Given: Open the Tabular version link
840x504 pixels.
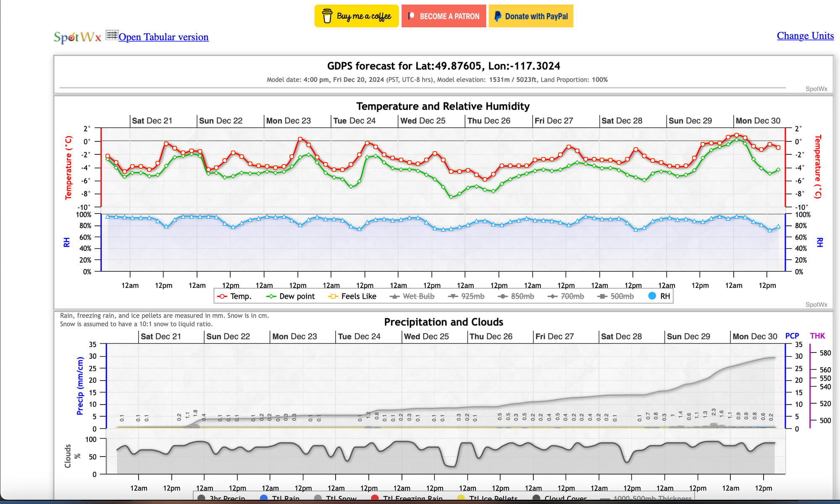Looking at the screenshot, I should tap(163, 37).
